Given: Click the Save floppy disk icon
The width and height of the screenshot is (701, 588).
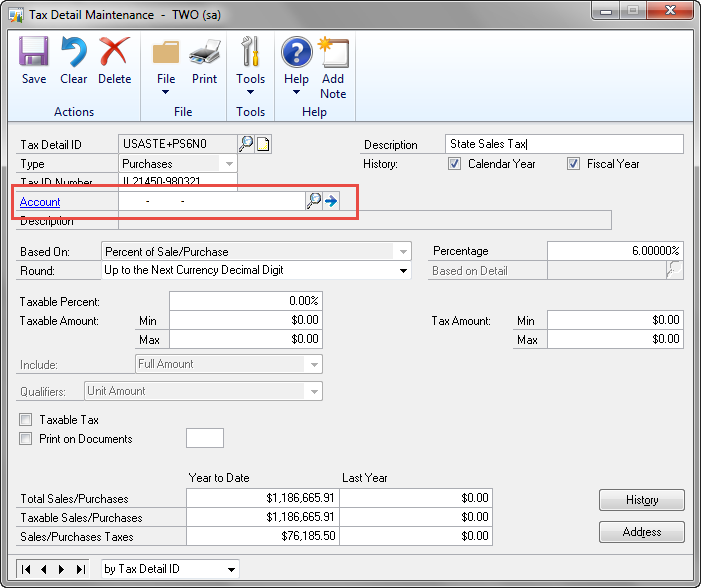Looking at the screenshot, I should [x=34, y=51].
